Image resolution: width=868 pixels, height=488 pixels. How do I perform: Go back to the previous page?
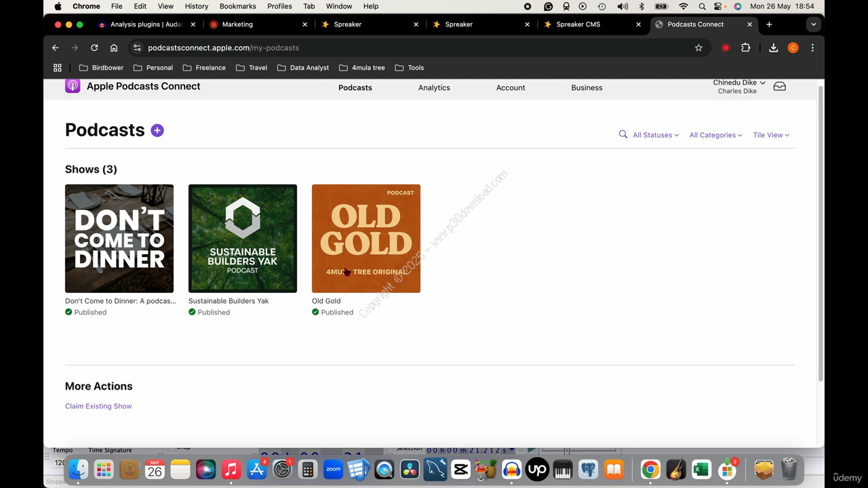pos(56,47)
